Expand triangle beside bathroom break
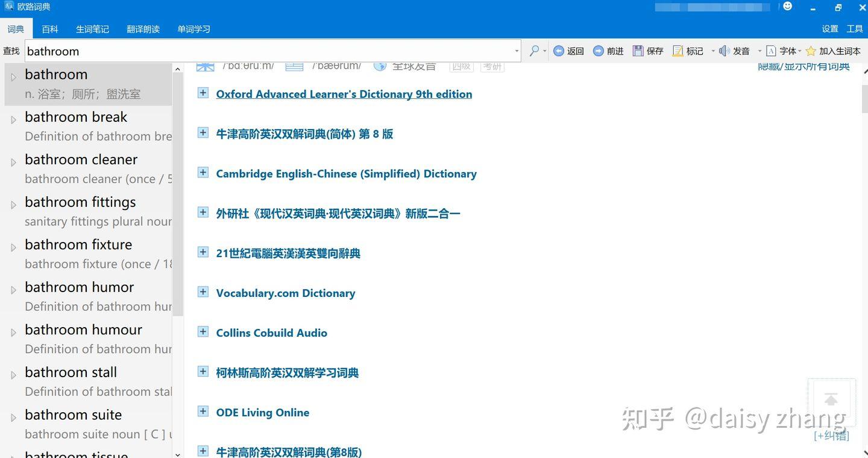 (x=13, y=120)
